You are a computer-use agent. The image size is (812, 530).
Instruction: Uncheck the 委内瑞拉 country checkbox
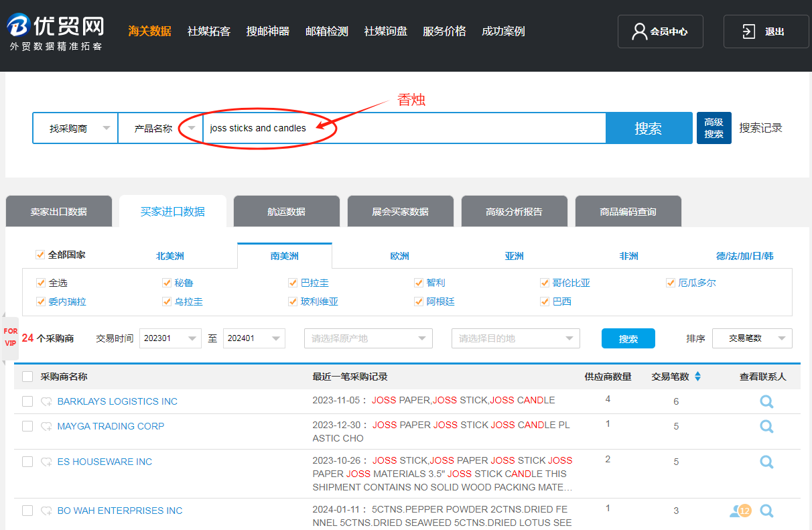42,302
